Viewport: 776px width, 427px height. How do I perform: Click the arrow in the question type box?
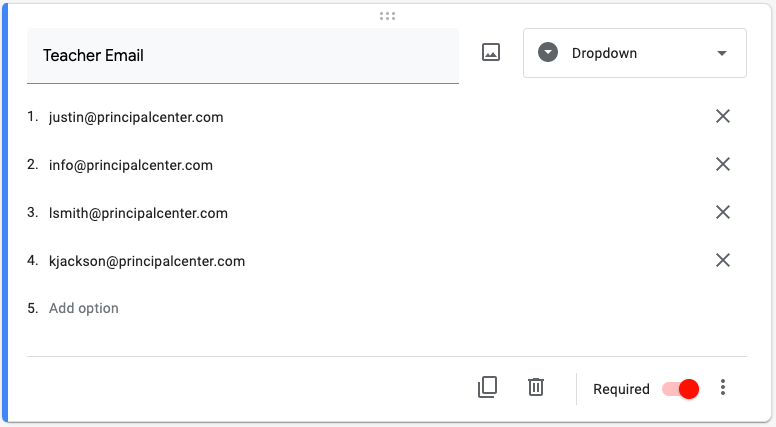[722, 53]
